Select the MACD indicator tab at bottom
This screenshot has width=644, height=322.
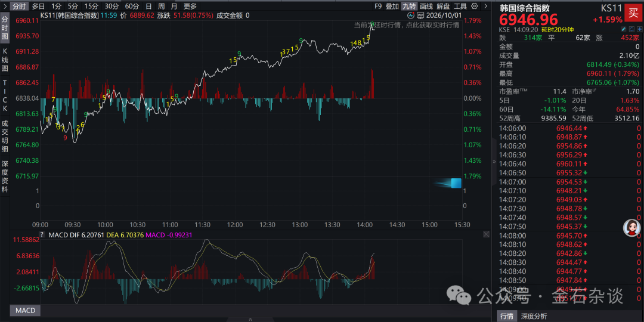[26, 311]
